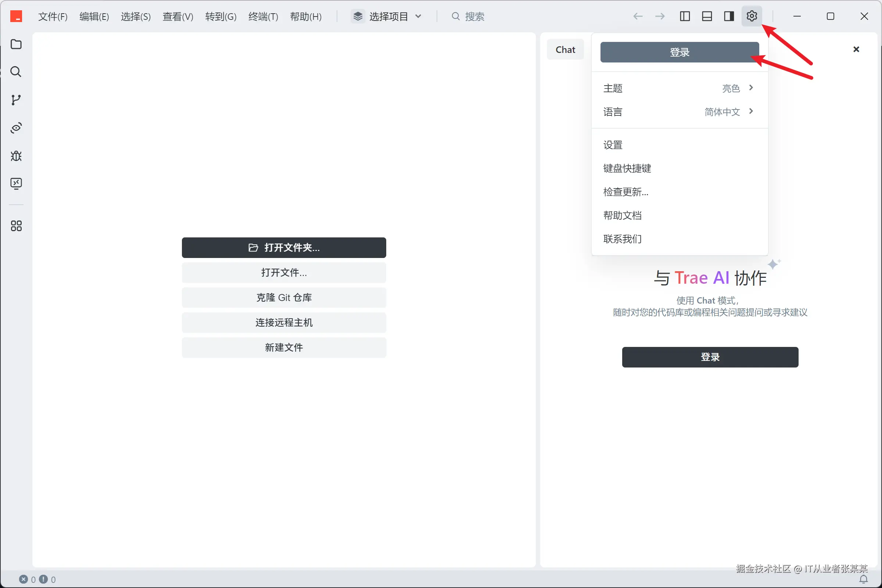
Task: Open the Extensions grid icon
Action: point(16,226)
